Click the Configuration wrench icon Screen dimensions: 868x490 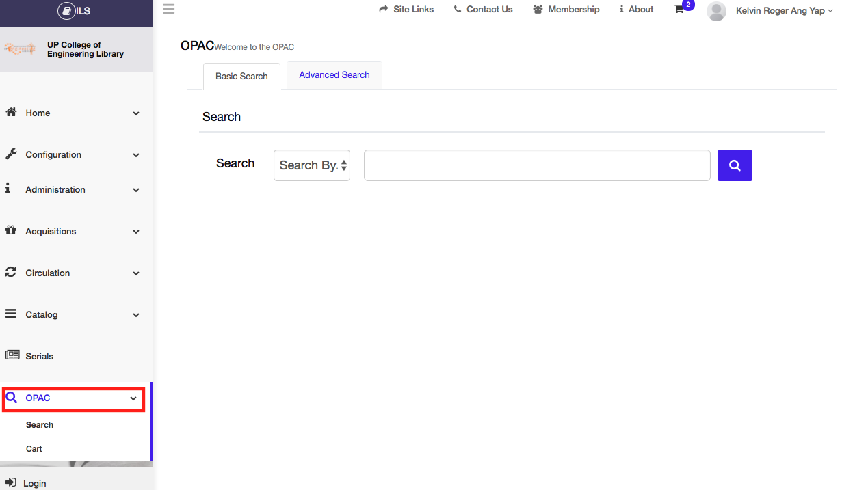pyautogui.click(x=11, y=154)
